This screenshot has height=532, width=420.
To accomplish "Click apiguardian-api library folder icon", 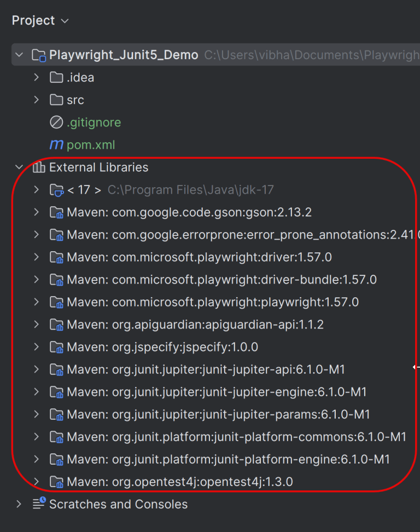I will click(57, 325).
